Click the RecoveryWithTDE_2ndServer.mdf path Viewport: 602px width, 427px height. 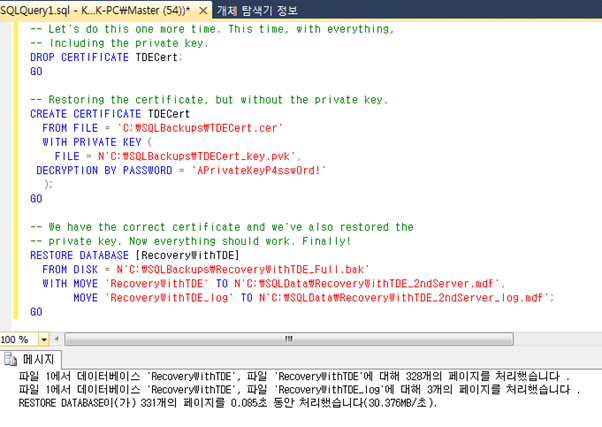pos(367,283)
